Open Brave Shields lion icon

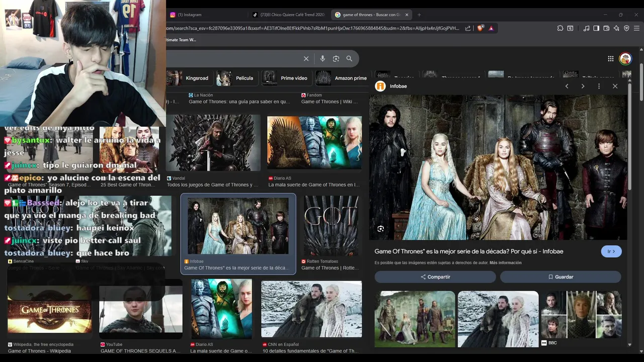(480, 28)
